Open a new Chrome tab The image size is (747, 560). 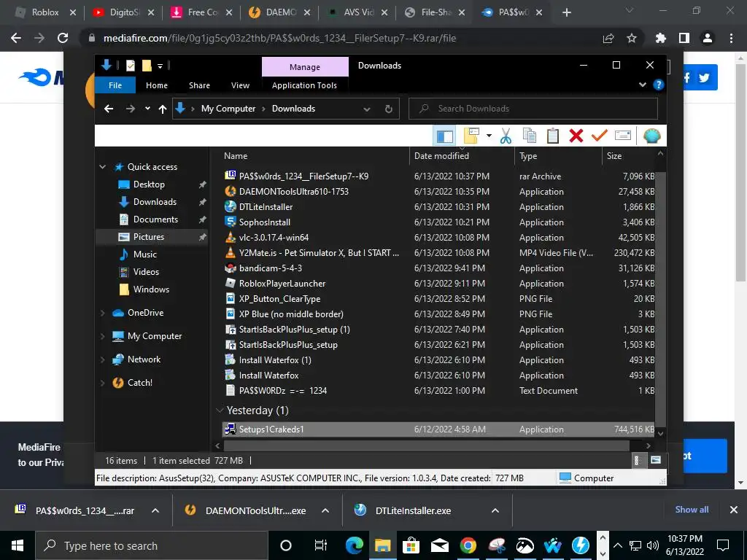566,12
